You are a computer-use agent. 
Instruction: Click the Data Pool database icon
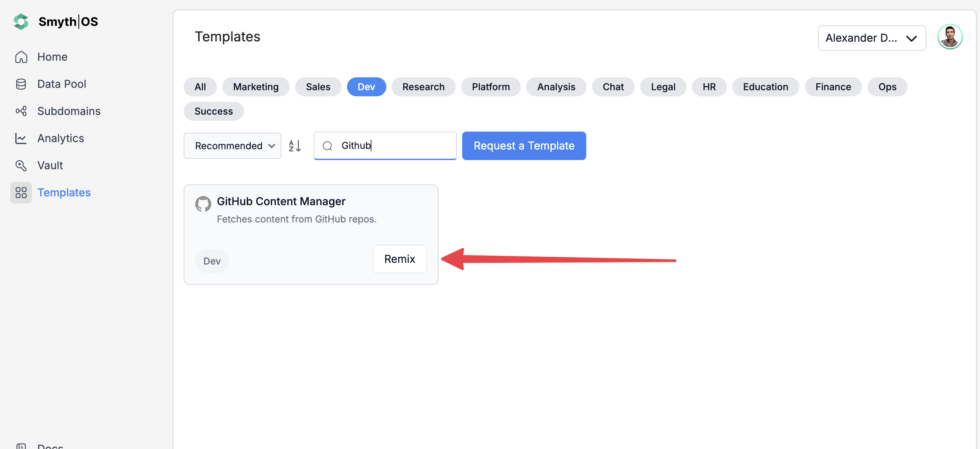[21, 84]
